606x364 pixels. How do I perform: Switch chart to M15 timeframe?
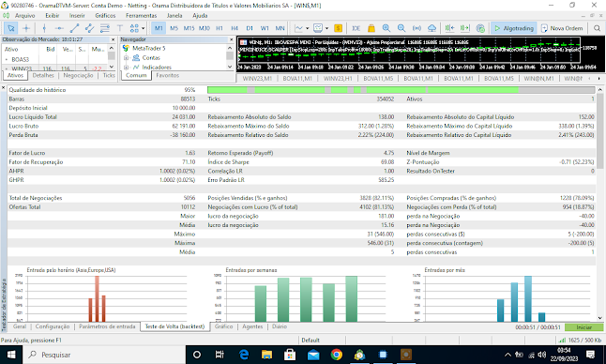(x=189, y=28)
